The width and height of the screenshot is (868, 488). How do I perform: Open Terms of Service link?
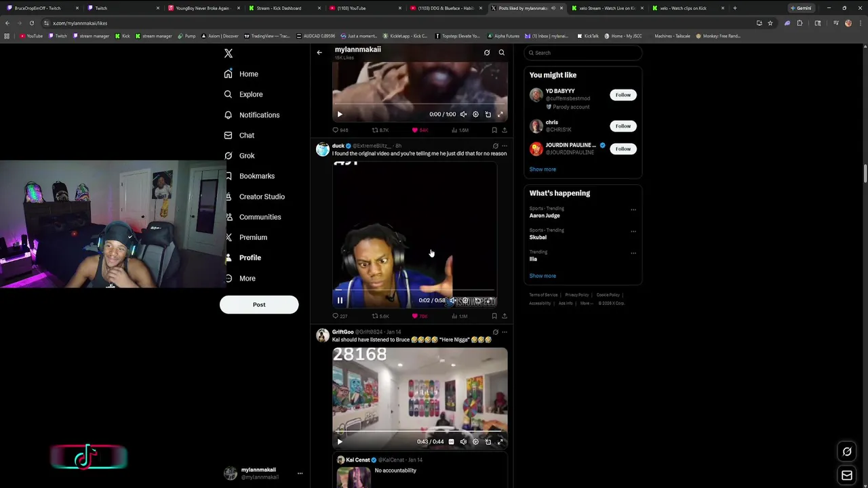(x=543, y=295)
